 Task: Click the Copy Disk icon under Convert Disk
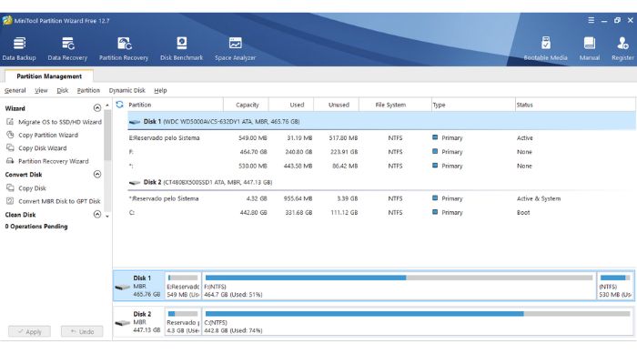point(10,187)
